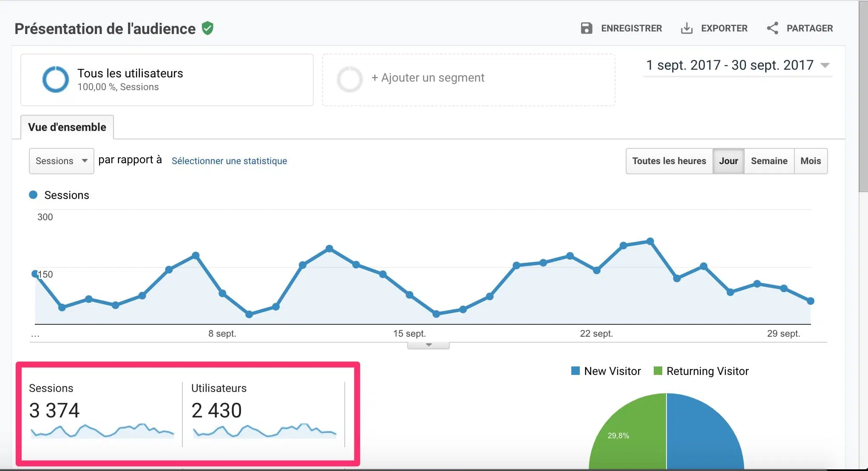Click the Utilisateurs sparkline under 2 430
The image size is (868, 471).
tap(265, 431)
